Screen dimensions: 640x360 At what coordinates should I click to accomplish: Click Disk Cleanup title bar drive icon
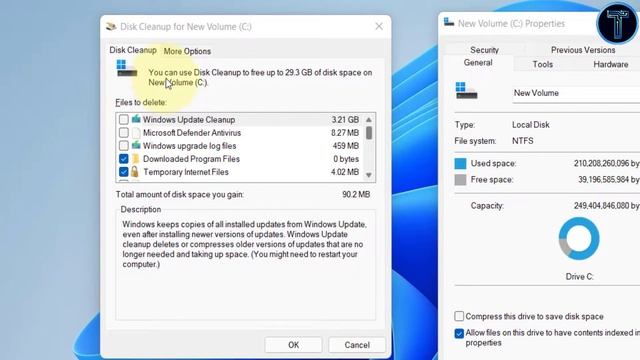[x=111, y=27]
